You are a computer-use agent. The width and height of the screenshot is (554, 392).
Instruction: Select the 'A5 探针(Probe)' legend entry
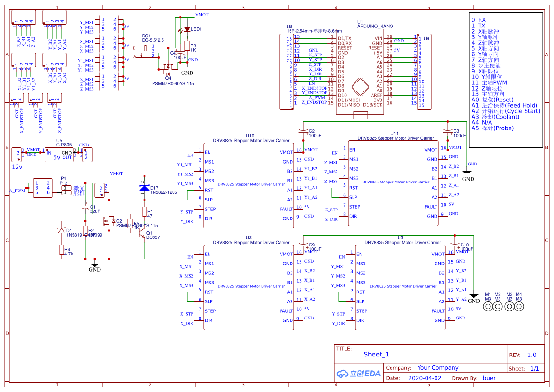click(492, 128)
